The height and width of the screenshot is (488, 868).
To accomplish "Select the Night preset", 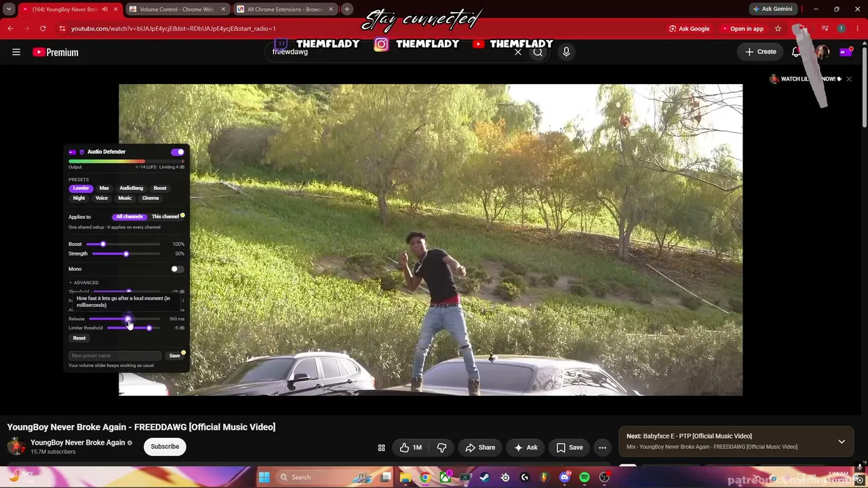I will [79, 198].
